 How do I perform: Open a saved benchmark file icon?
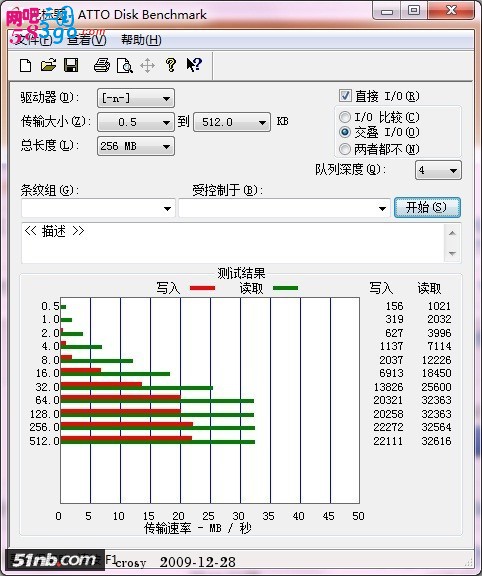click(48, 65)
